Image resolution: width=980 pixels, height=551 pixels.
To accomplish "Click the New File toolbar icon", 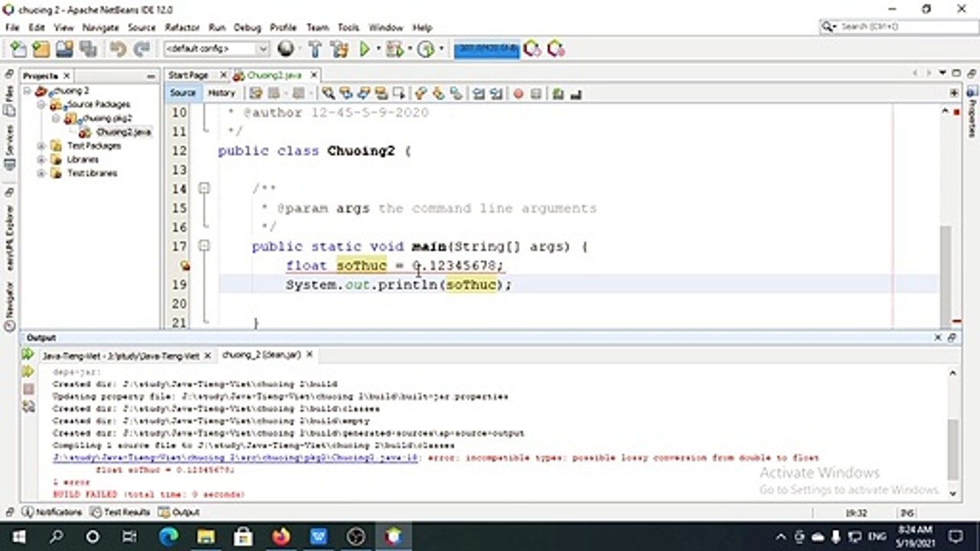I will (x=18, y=49).
